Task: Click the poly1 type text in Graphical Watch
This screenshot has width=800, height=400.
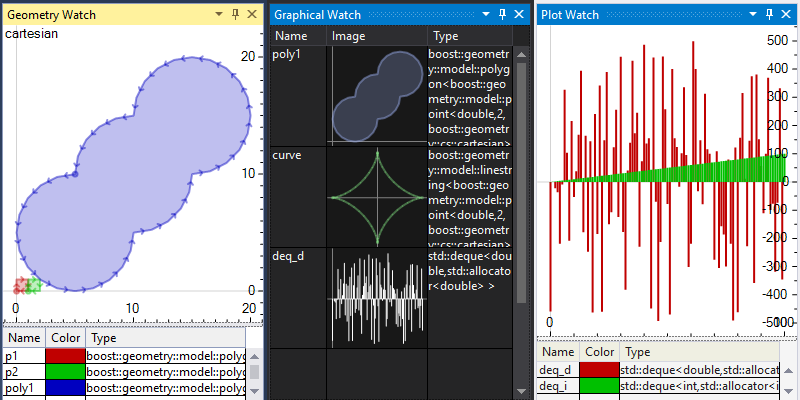Action: coord(469,98)
